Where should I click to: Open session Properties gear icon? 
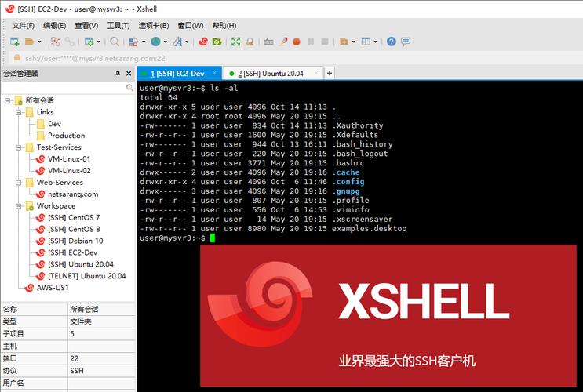(x=89, y=42)
